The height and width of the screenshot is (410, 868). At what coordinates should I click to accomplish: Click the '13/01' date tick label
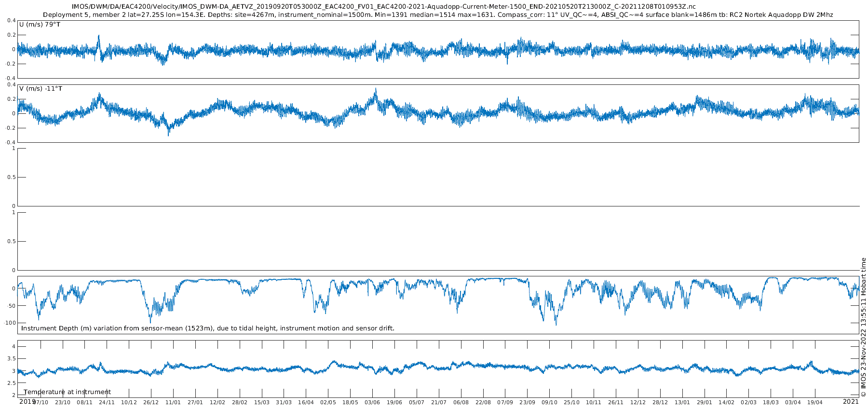[x=682, y=402]
